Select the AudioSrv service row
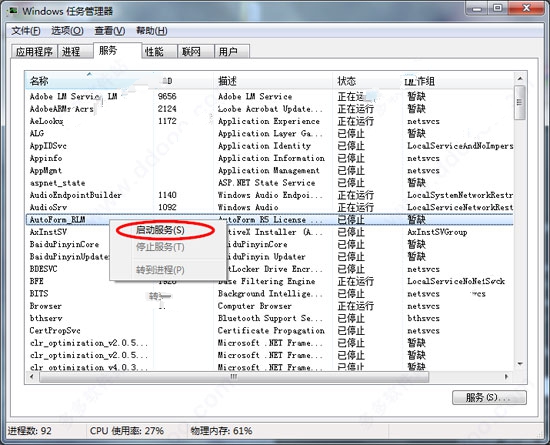 tap(269, 207)
